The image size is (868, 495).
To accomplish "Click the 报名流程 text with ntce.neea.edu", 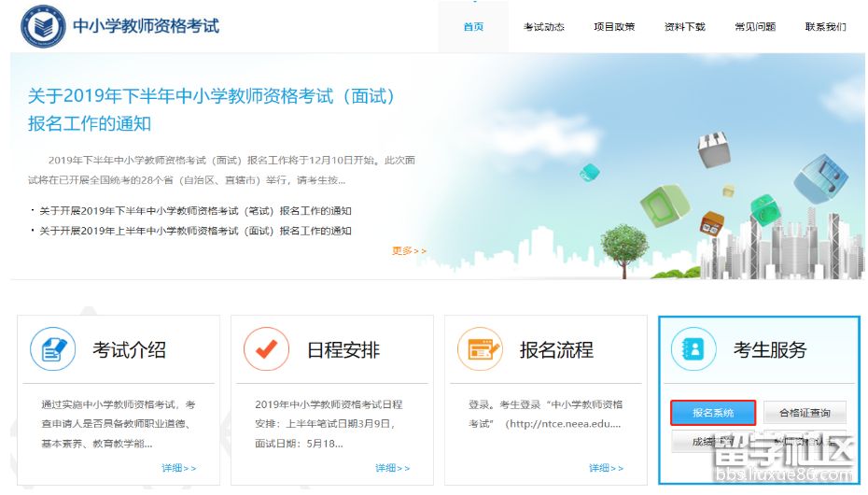I will click(545, 414).
